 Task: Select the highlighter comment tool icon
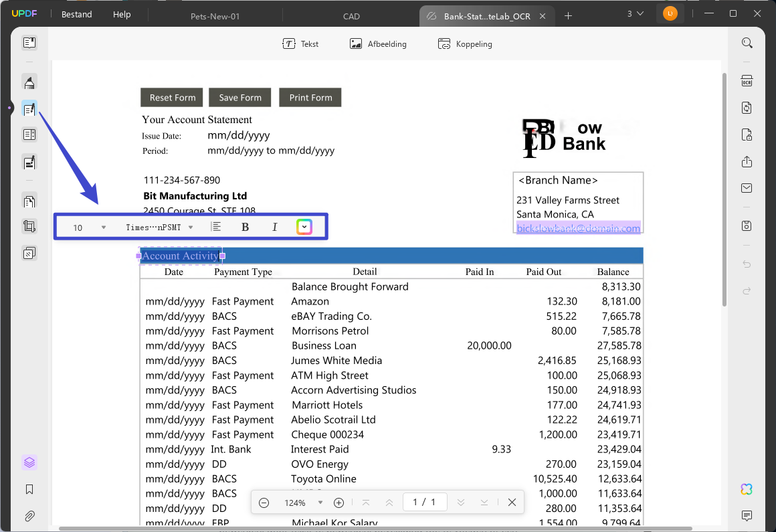tap(29, 82)
